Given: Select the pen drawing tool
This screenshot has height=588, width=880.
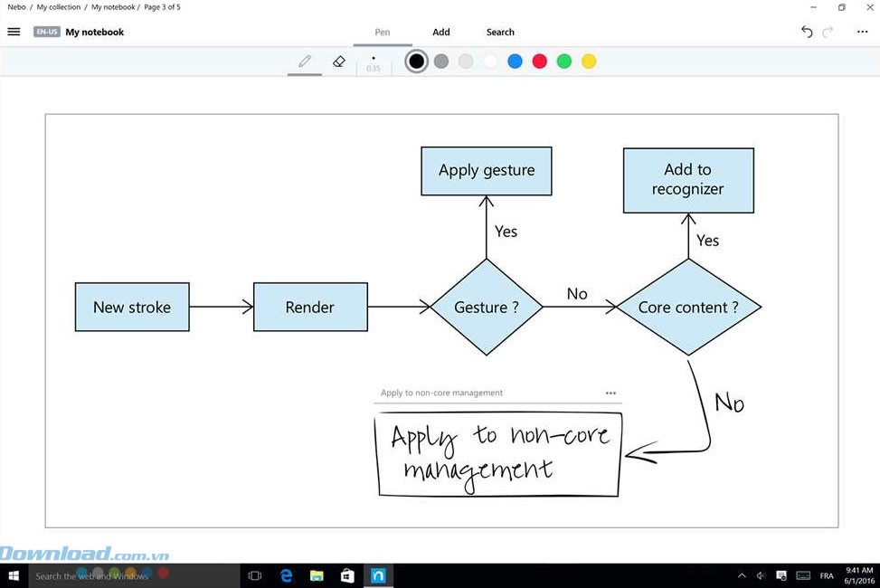Looking at the screenshot, I should point(305,62).
